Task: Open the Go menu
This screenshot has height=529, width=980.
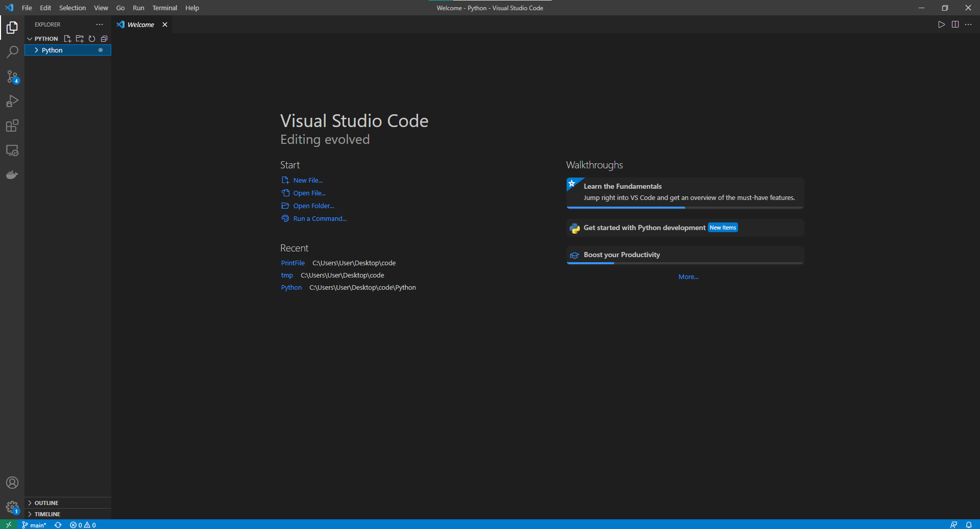Action: 120,8
